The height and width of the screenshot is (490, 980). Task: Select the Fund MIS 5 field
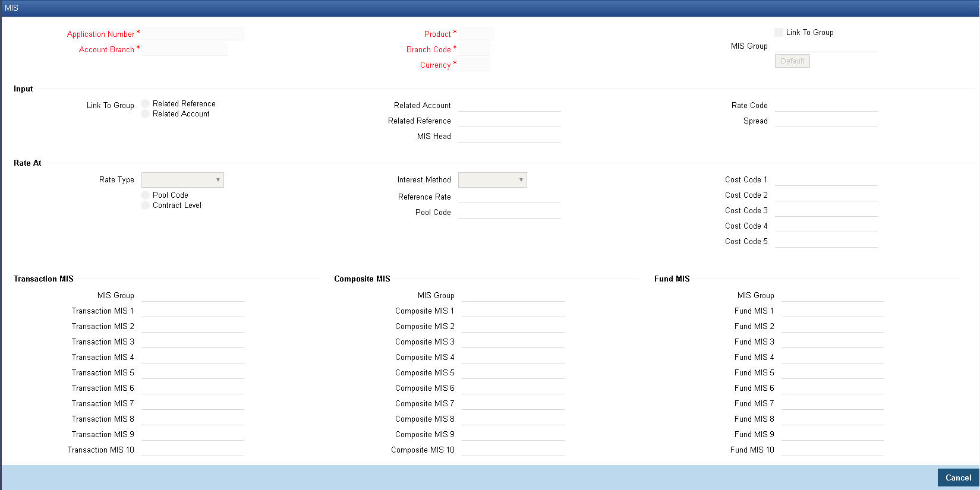pyautogui.click(x=833, y=372)
